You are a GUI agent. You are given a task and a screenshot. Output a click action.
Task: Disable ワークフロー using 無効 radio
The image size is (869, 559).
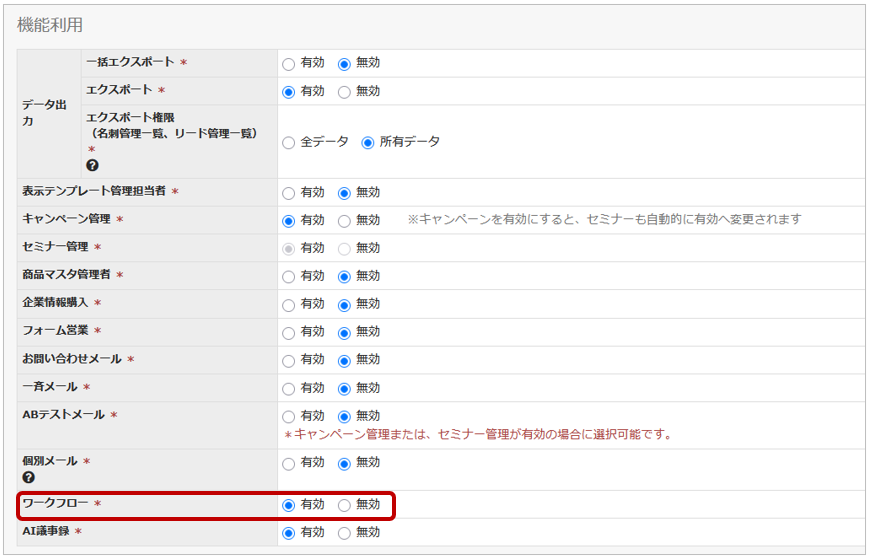pos(344,505)
